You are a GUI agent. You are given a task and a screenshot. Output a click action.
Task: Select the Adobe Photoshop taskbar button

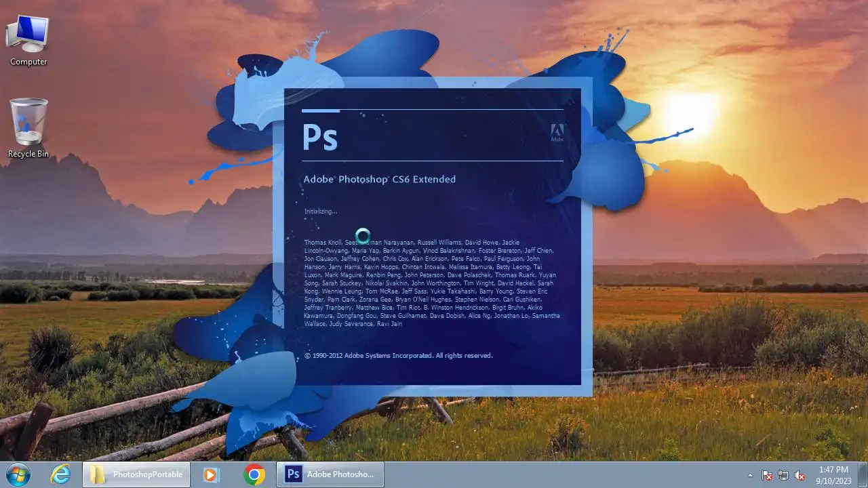[330, 474]
